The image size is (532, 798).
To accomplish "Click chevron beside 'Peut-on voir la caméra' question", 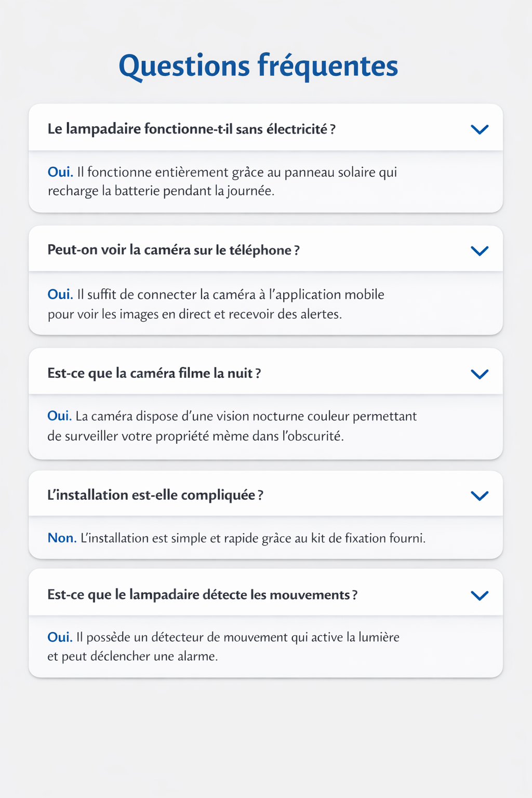I will click(x=479, y=251).
